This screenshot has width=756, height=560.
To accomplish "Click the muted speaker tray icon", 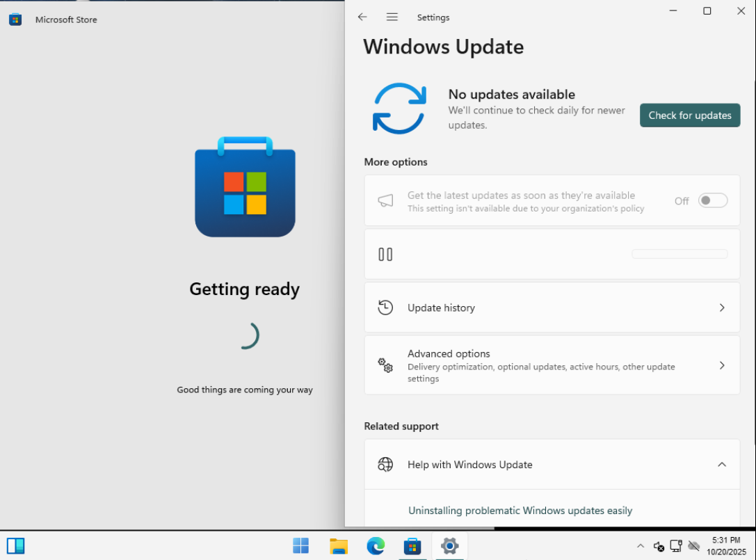I will coord(659,546).
